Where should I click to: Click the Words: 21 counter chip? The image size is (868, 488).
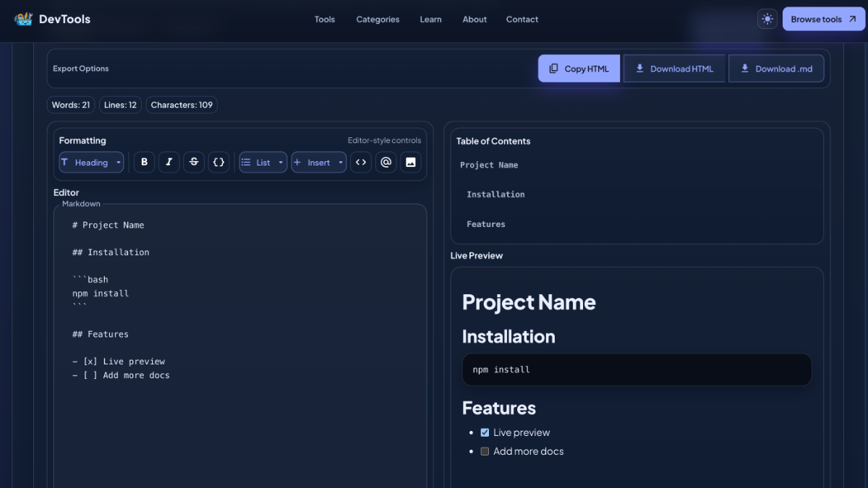[x=71, y=105]
